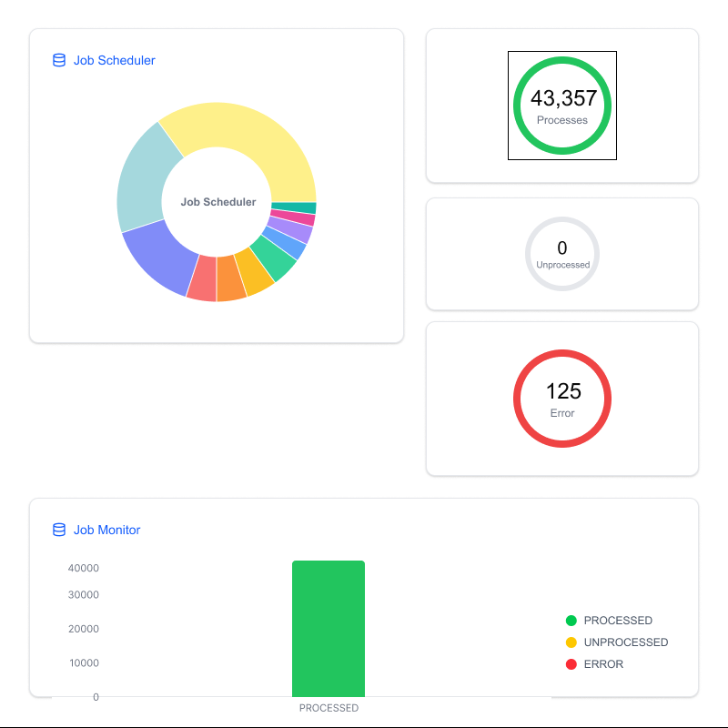This screenshot has height=728, width=728.
Task: Select the green donut segment
Action: point(273,257)
